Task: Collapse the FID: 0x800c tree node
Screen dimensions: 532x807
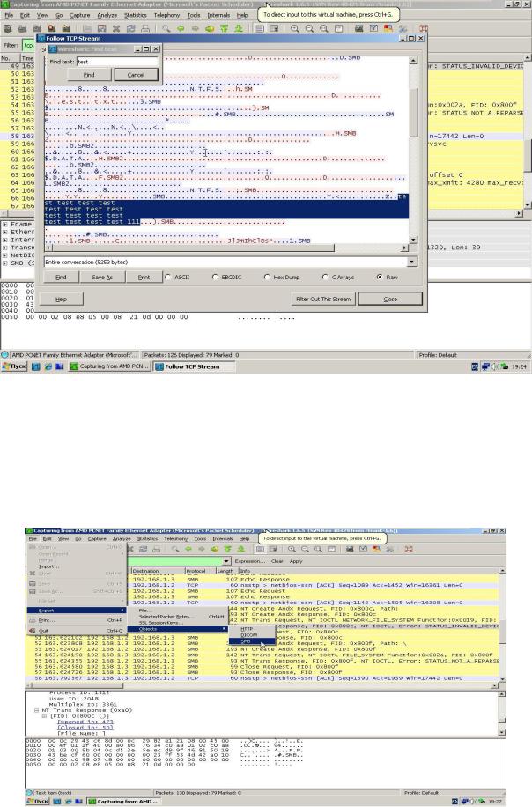Action: click(x=44, y=716)
